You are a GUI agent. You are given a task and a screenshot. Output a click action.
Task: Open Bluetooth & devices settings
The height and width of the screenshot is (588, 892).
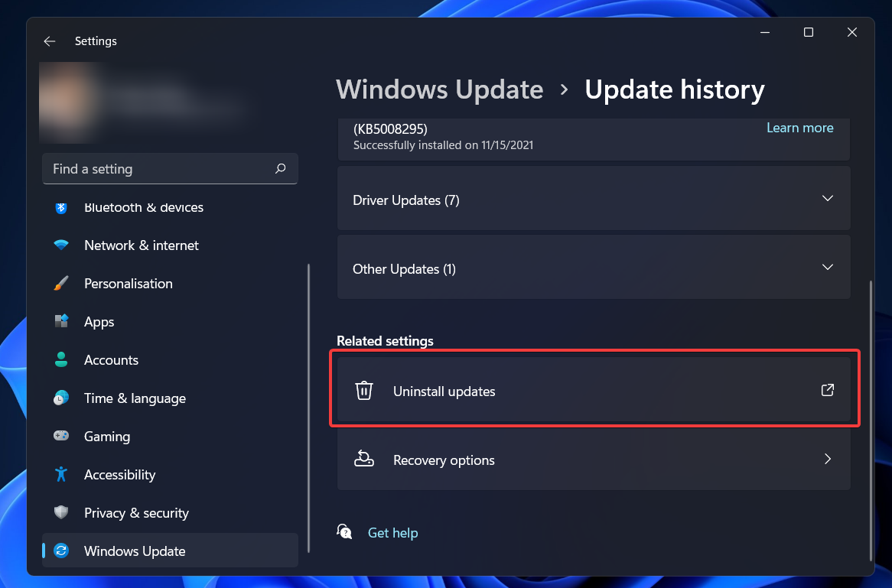tap(170, 207)
